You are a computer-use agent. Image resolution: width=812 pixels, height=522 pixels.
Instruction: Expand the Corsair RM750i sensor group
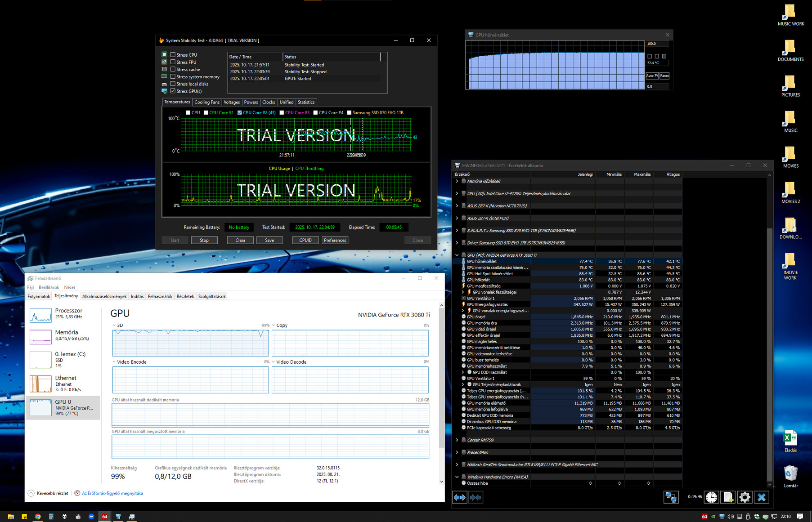coord(457,440)
